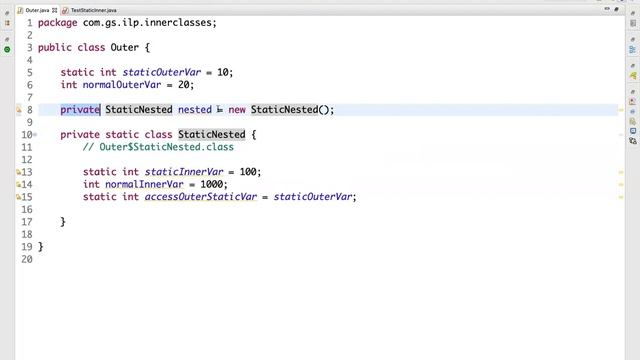The height and width of the screenshot is (360, 640).
Task: Jump to line 13 warning in overview ruler
Action: [x=621, y=172]
